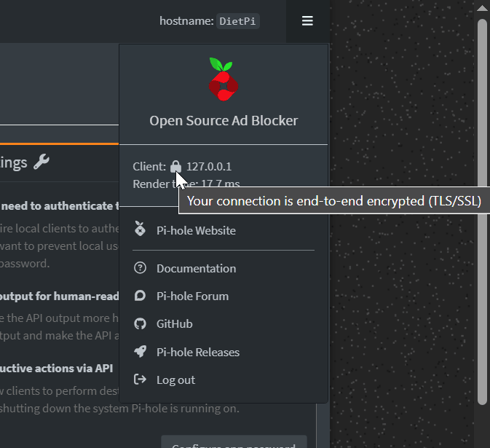490x448 pixels.
Task: Click the Configure app password button
Action: click(x=234, y=441)
